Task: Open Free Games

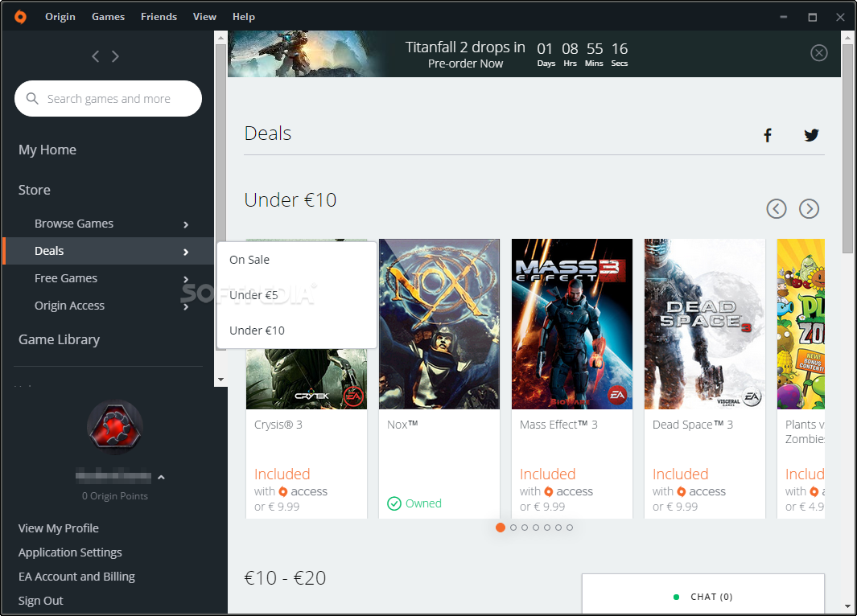Action: point(66,278)
